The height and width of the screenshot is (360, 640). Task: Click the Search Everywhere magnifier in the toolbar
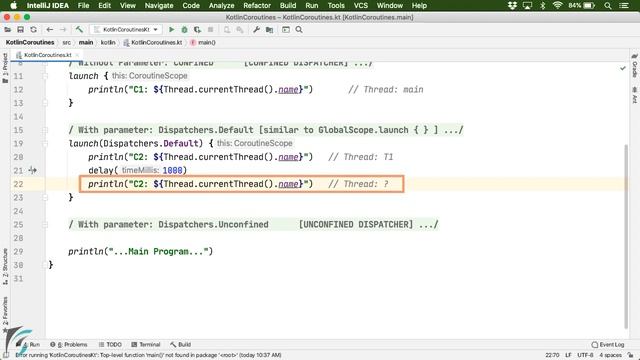299,29
